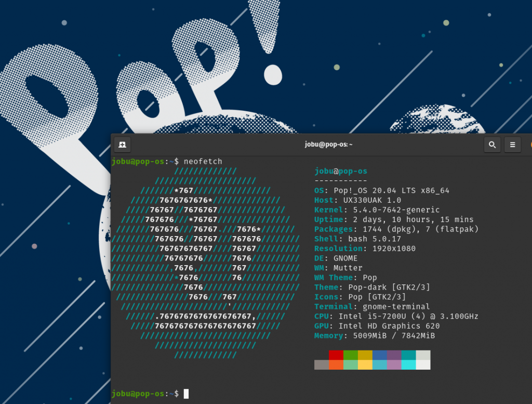Click the Memory usage line
Image resolution: width=532 pixels, height=404 pixels.
coord(375,336)
